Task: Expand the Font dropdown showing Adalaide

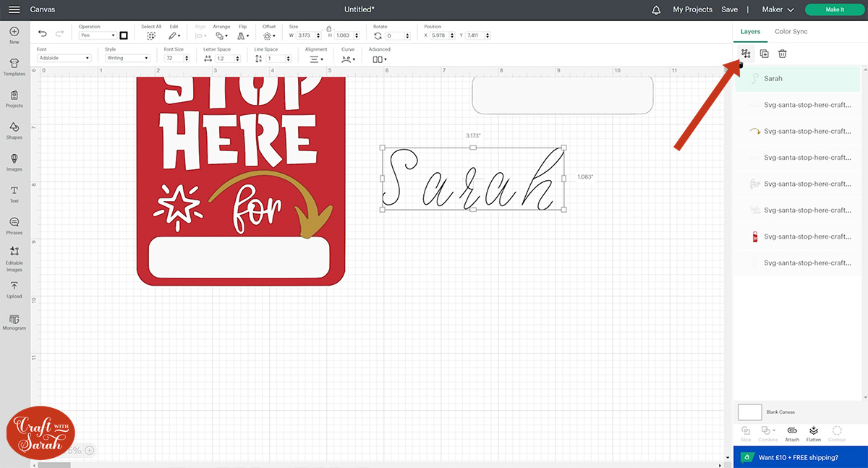Action: (x=64, y=58)
